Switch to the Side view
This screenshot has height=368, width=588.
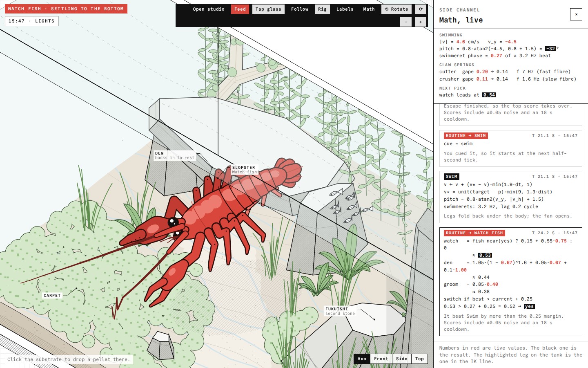pyautogui.click(x=401, y=359)
